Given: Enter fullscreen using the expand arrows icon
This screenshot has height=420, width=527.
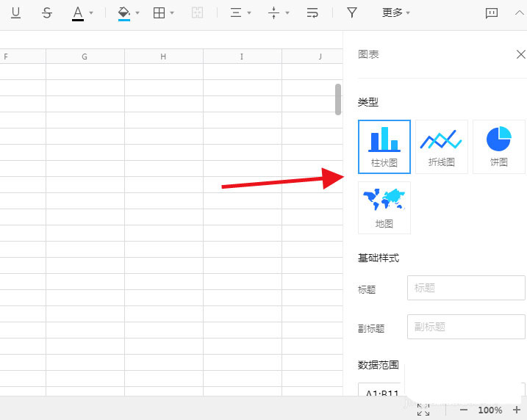Looking at the screenshot, I should click(423, 410).
